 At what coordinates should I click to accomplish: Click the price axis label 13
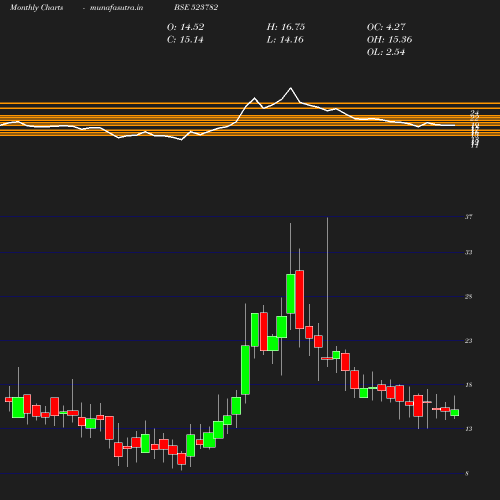click(x=469, y=429)
